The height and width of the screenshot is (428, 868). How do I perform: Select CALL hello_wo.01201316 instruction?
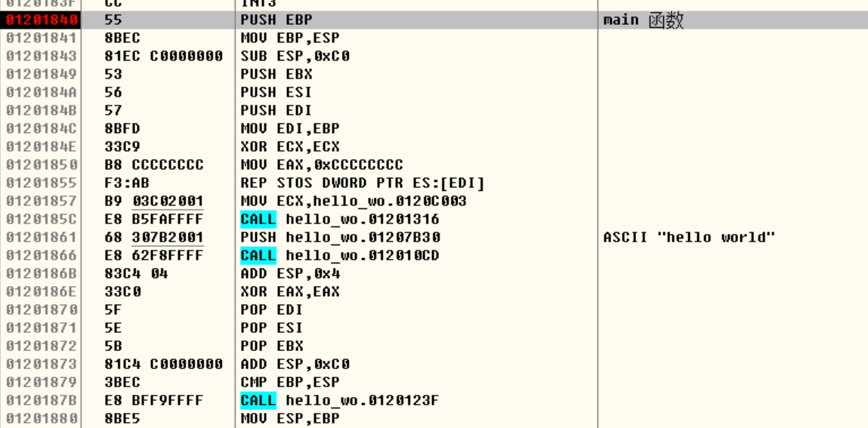point(340,220)
